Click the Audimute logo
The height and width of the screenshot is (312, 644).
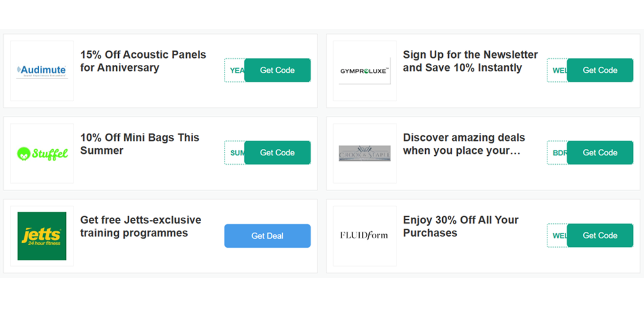point(42,70)
